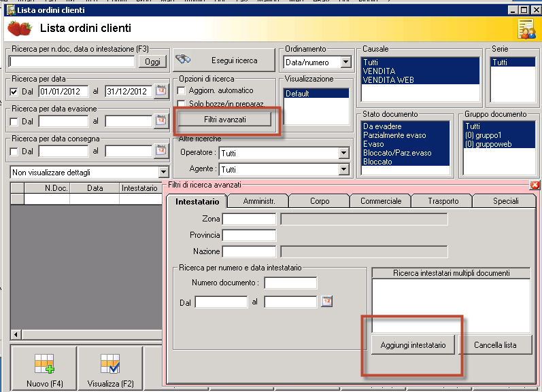Select the Speciali tab

(x=505, y=201)
